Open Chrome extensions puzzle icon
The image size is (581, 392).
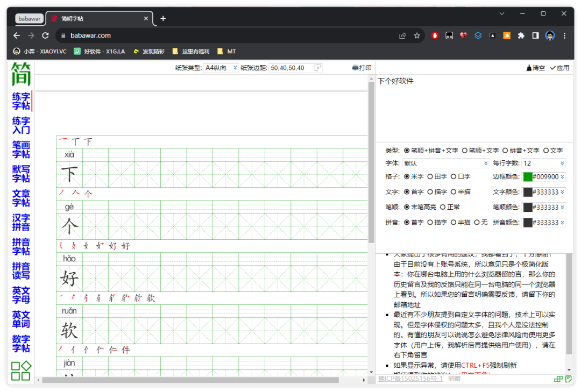521,35
